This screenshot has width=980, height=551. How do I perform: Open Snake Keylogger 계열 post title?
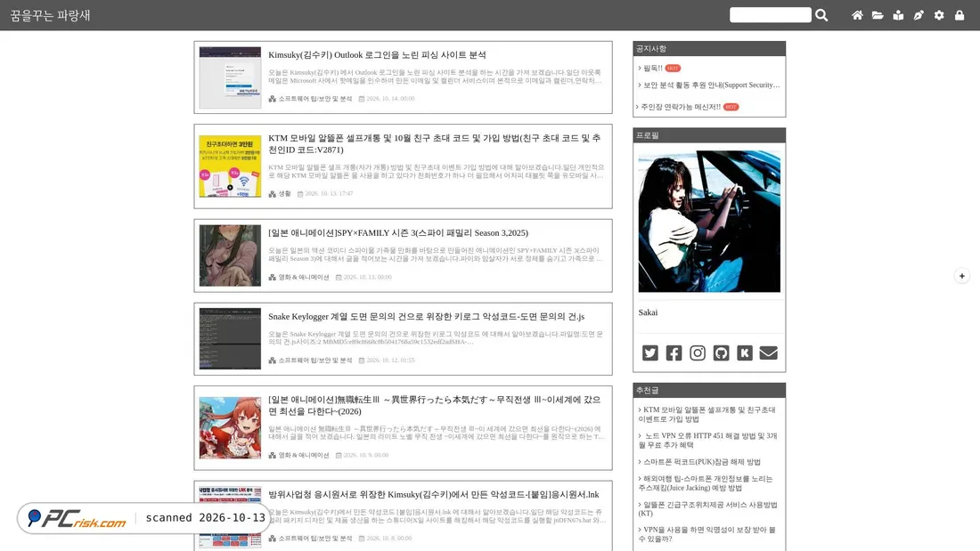click(426, 317)
